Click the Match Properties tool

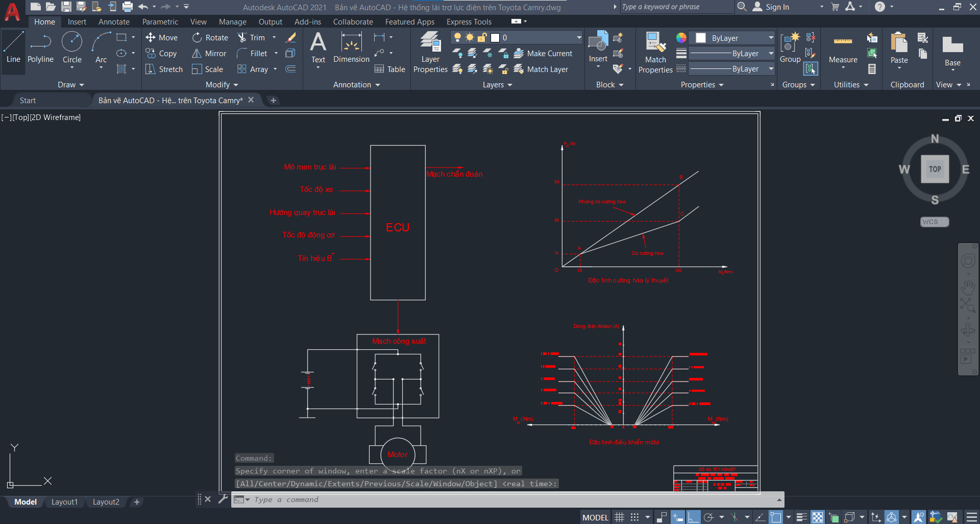[x=655, y=52]
